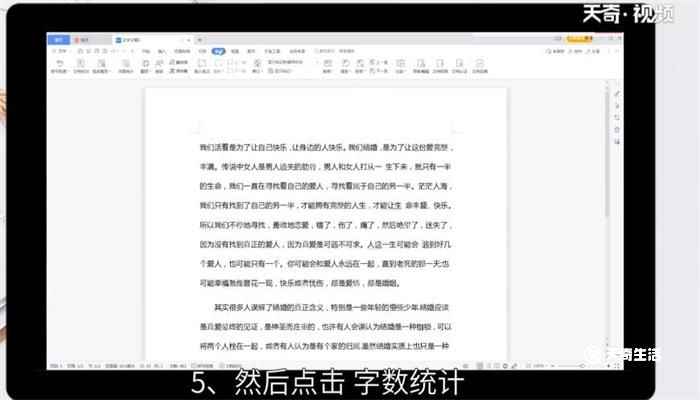Toggle 修订 track changes

[257, 65]
